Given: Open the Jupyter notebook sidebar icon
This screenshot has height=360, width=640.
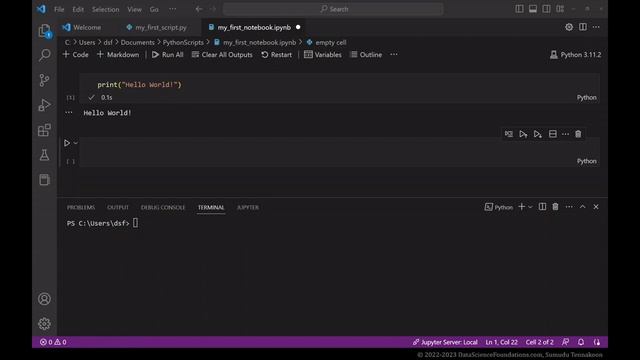Looking at the screenshot, I should pos(44,180).
